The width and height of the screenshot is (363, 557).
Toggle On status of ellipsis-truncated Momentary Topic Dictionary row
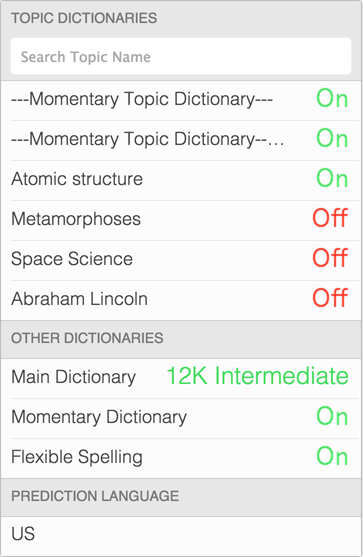[x=332, y=139]
